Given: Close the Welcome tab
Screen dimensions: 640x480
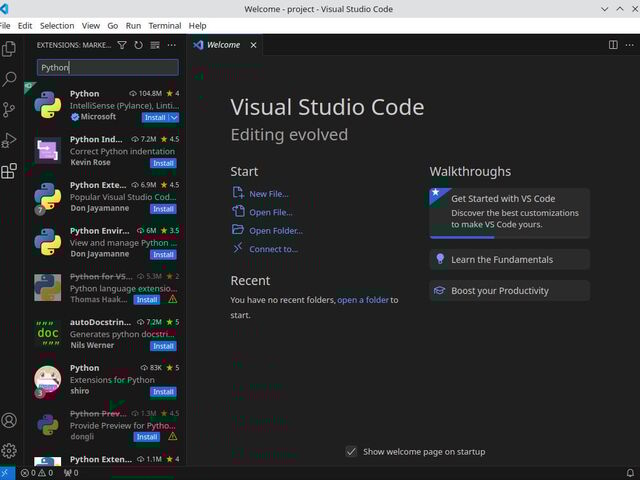Looking at the screenshot, I should pyautogui.click(x=253, y=45).
